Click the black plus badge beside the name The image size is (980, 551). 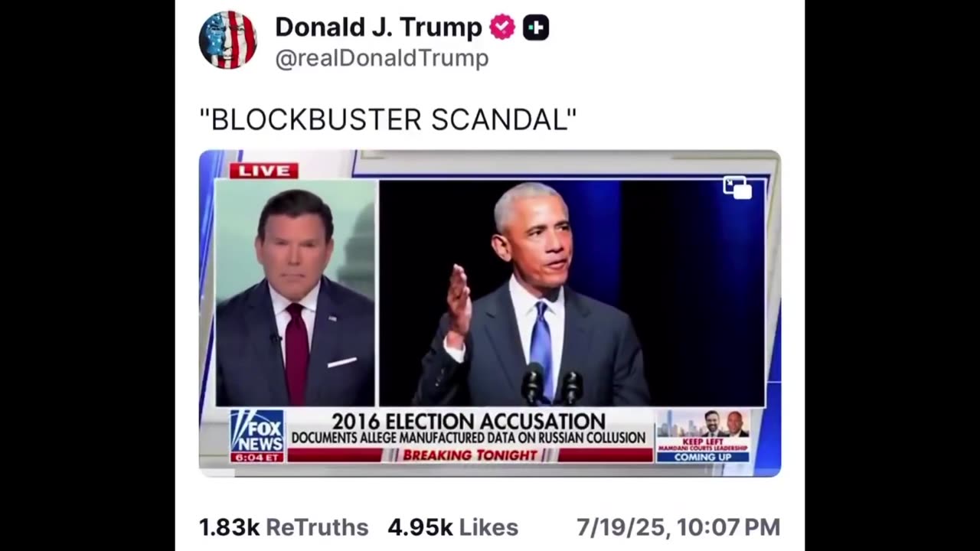point(536,28)
